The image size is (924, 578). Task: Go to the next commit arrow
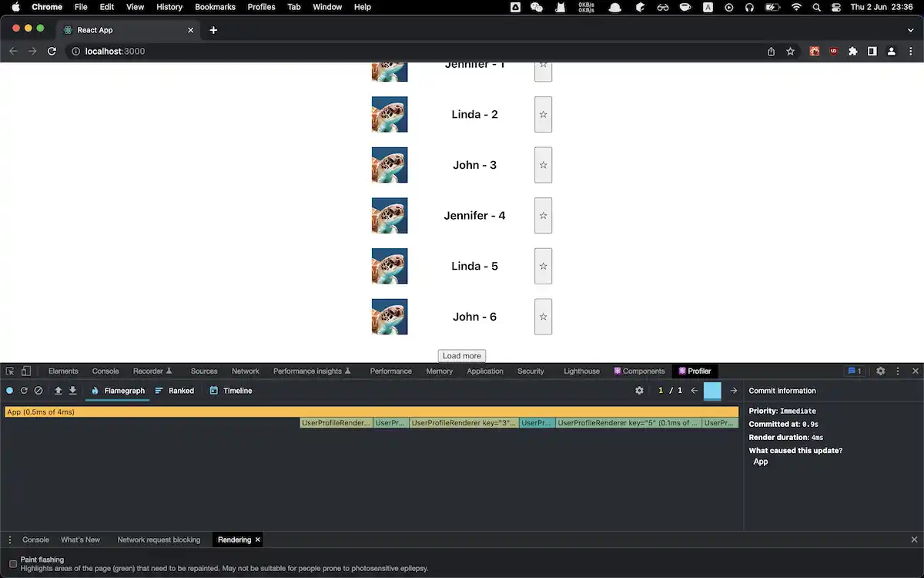(734, 391)
